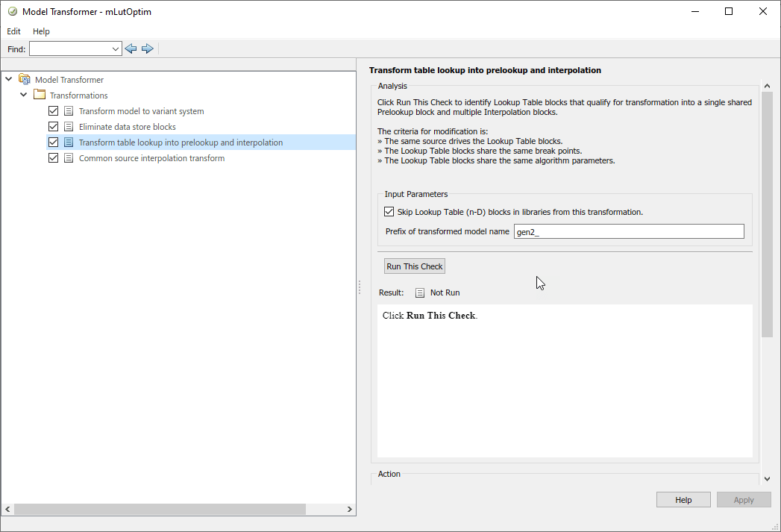Click the find previous left arrow icon
This screenshot has width=781, height=532.
pos(131,48)
